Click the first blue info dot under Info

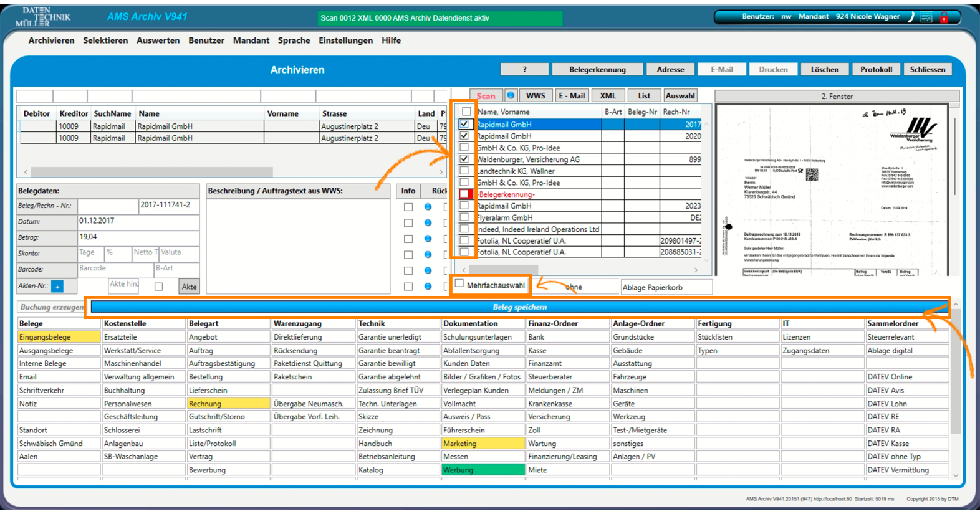click(x=428, y=207)
